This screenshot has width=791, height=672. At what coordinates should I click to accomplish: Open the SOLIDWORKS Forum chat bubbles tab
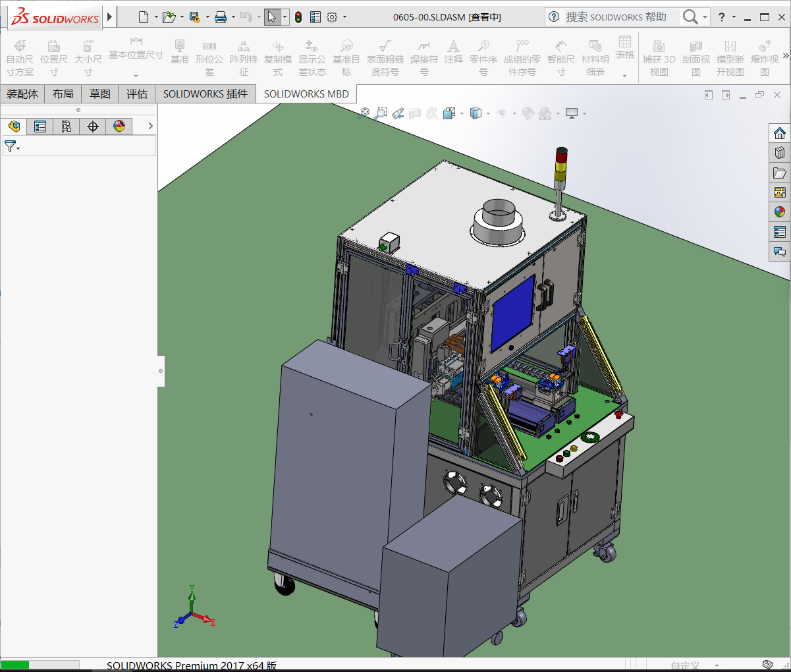coord(780,252)
